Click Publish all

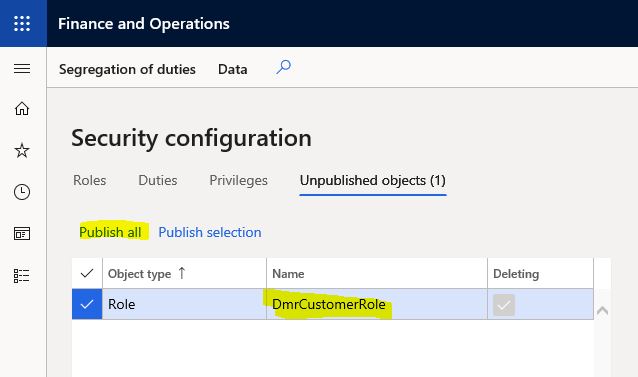[110, 232]
